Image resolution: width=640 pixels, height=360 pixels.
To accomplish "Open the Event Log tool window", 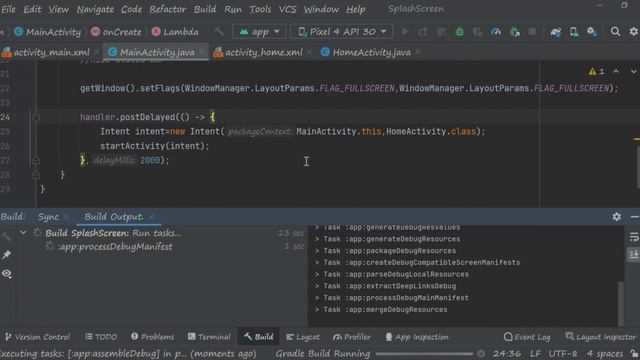I will (527, 337).
